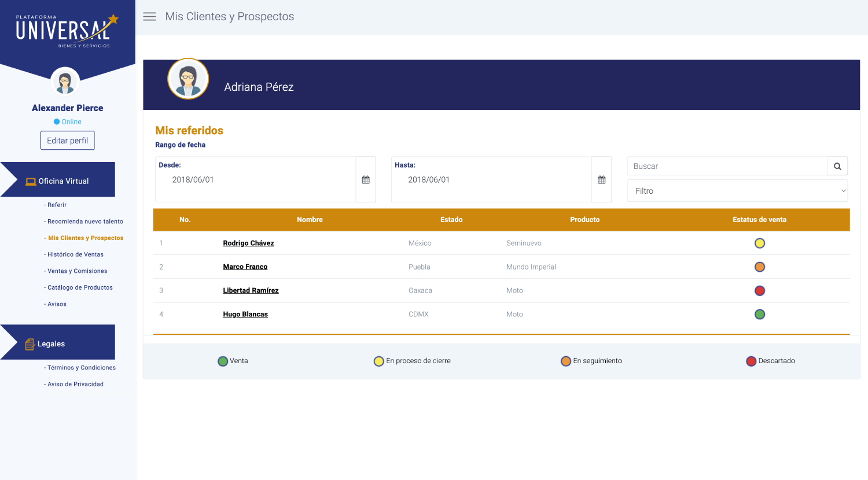Click the Estado column header

click(451, 220)
